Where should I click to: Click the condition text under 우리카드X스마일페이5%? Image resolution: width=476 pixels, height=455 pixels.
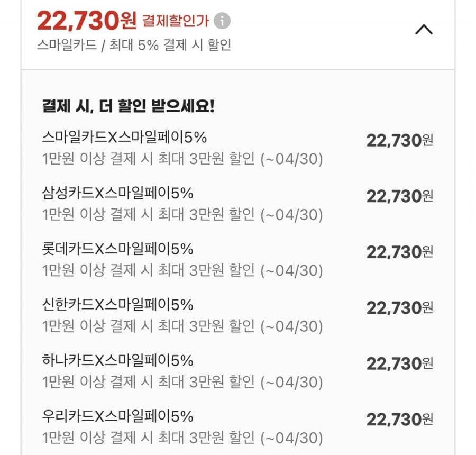click(182, 438)
